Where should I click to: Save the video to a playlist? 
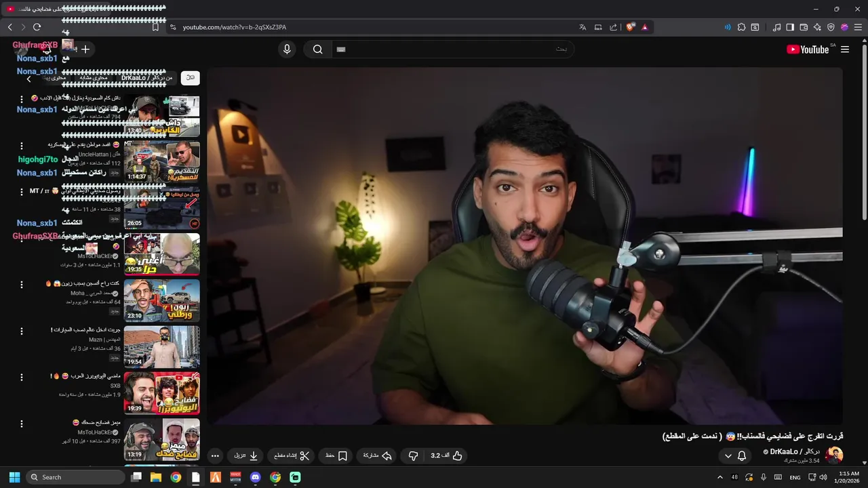click(337, 456)
